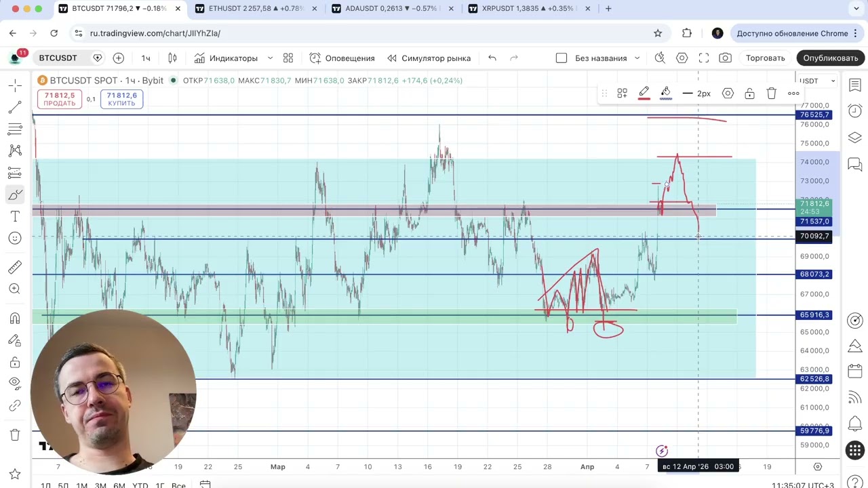Open chart settings hexagon icon
The height and width of the screenshot is (488, 868).
coord(682,58)
